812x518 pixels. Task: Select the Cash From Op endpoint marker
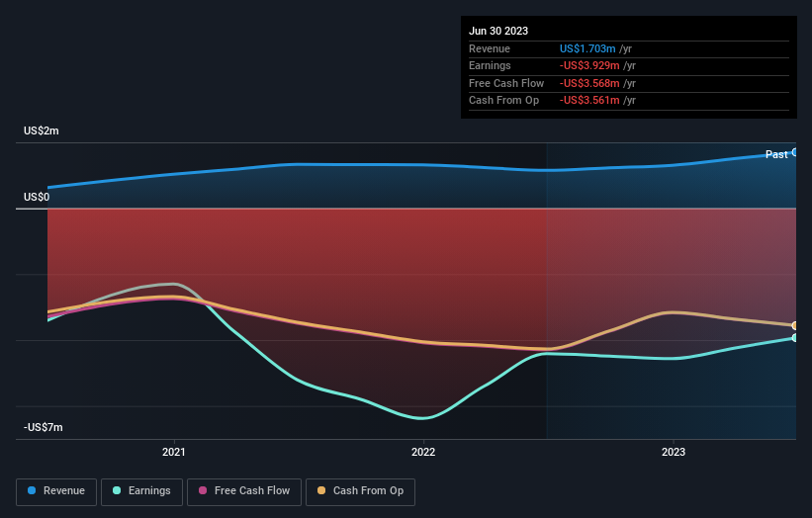795,325
